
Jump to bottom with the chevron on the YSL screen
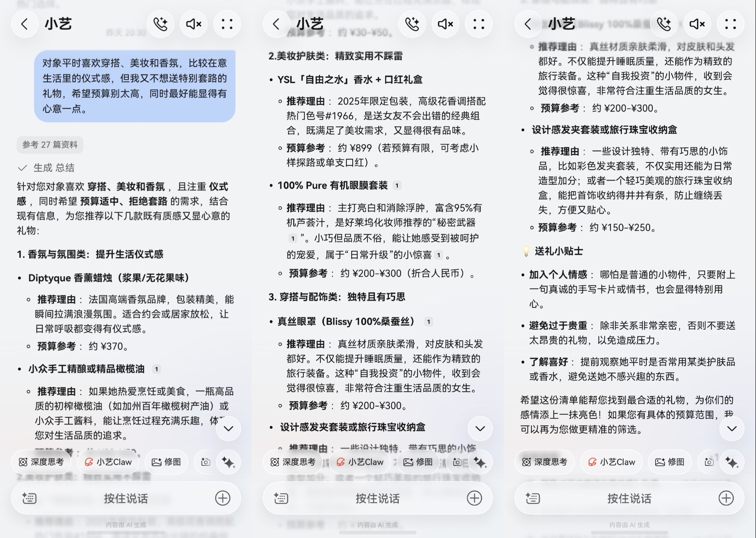[x=480, y=428]
